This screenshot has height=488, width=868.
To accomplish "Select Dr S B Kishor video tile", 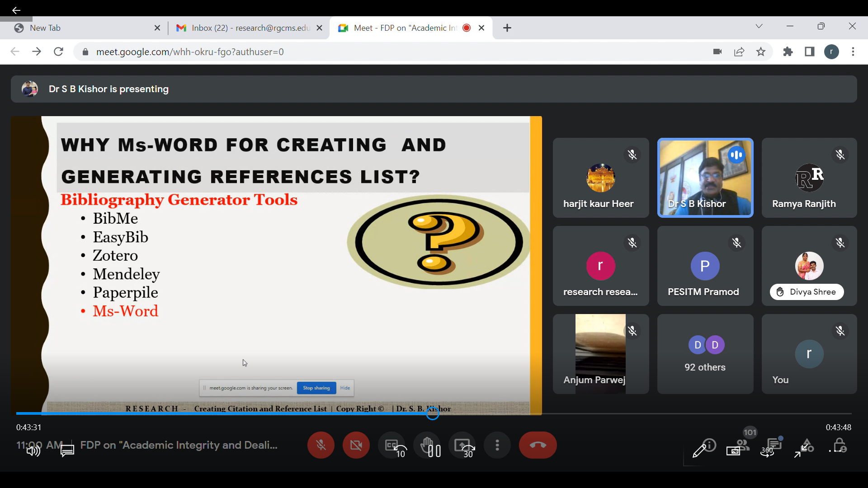I will 705,178.
